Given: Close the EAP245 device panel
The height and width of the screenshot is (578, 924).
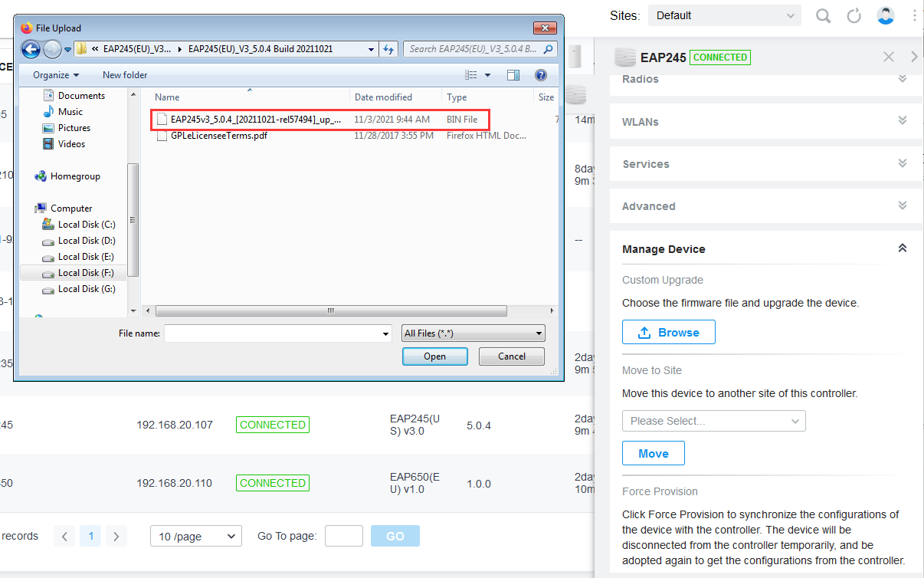Looking at the screenshot, I should tap(889, 57).
